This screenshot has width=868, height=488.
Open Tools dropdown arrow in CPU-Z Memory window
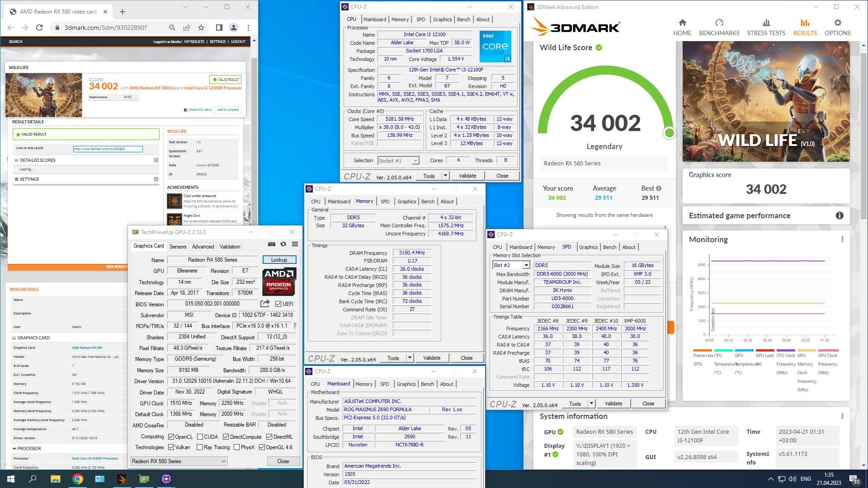click(410, 358)
